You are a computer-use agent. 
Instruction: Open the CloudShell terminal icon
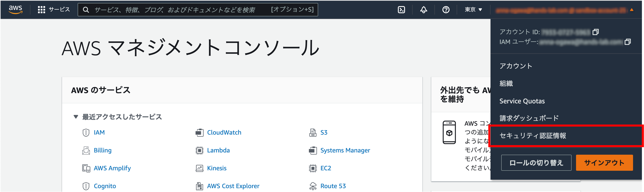click(x=401, y=10)
